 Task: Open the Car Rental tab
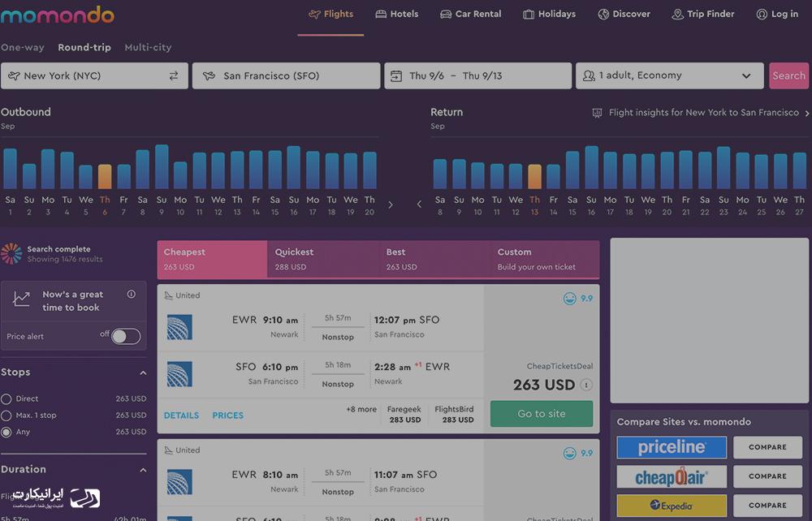tap(471, 14)
